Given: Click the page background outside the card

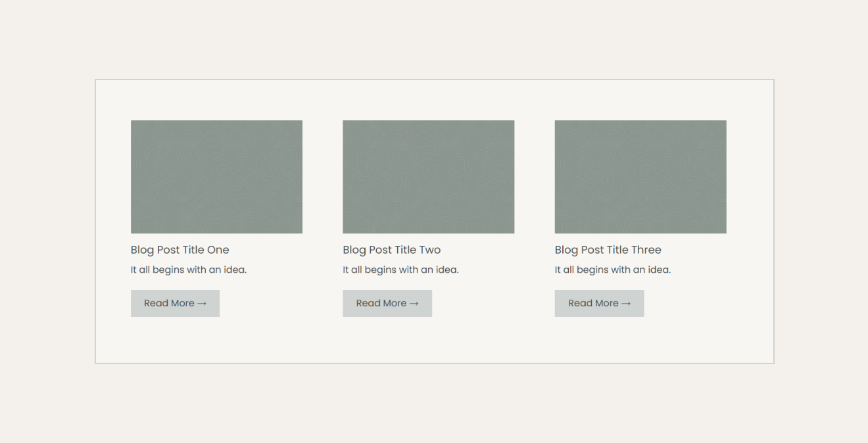Looking at the screenshot, I should (x=434, y=408).
